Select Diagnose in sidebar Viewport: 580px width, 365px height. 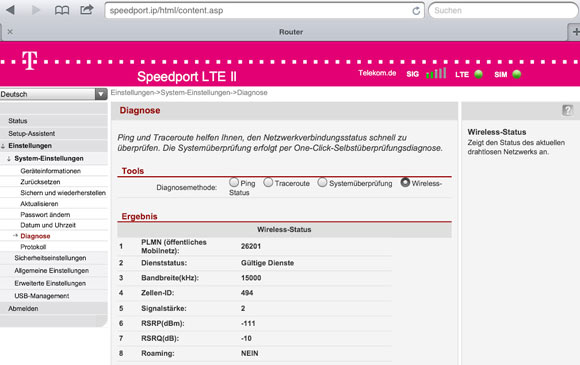pyautogui.click(x=35, y=236)
